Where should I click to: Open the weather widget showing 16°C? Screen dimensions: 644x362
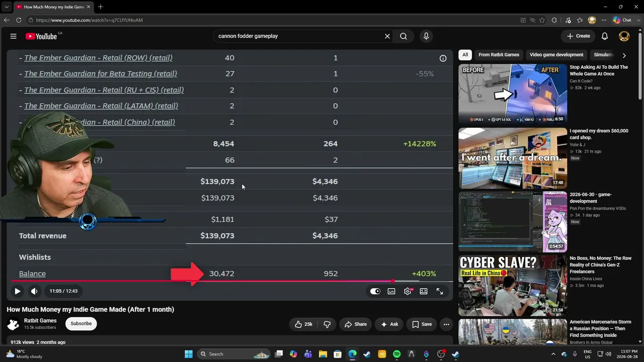pyautogui.click(x=24, y=354)
